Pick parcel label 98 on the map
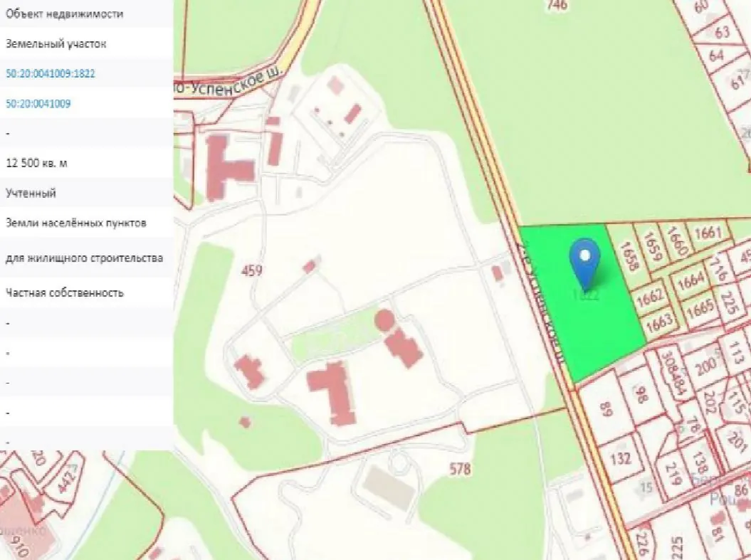The height and width of the screenshot is (560, 751). [640, 394]
